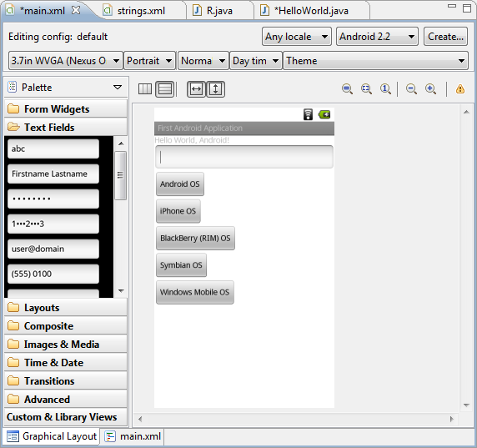Open Custom & Library Views section
The image size is (477, 448).
click(66, 417)
